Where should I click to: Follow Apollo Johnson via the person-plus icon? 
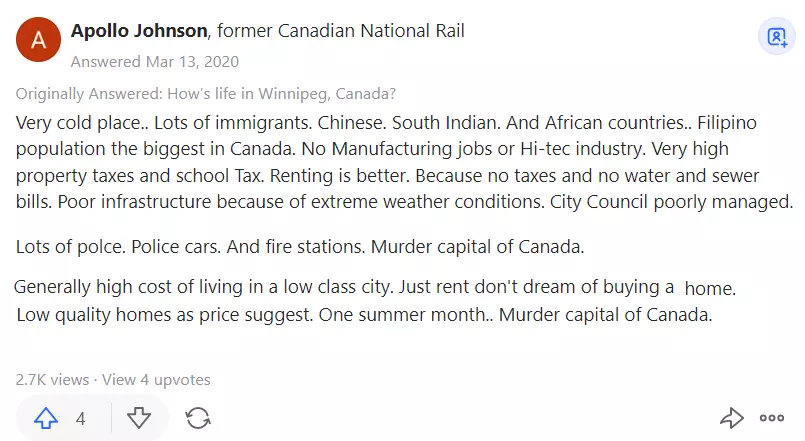777,37
